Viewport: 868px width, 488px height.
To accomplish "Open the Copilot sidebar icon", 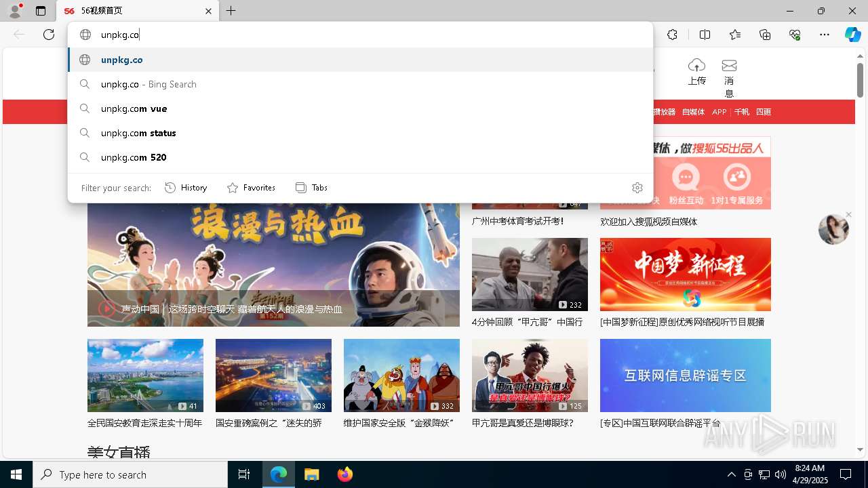I will [x=852, y=35].
